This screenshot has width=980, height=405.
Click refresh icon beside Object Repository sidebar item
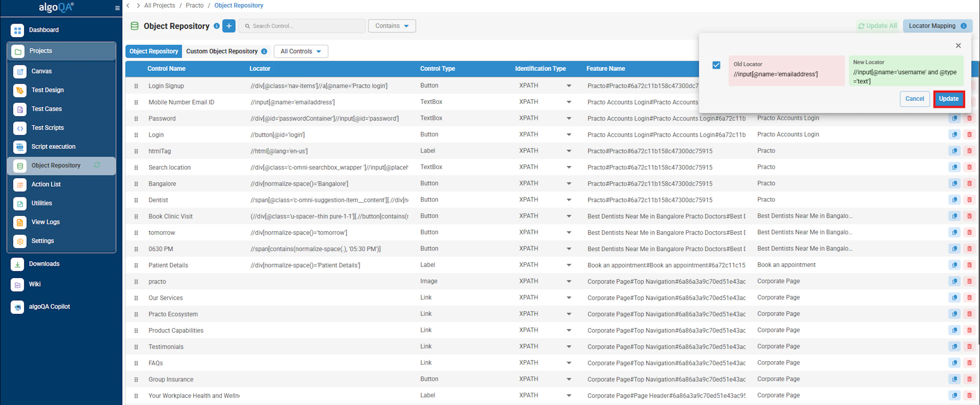tap(97, 165)
